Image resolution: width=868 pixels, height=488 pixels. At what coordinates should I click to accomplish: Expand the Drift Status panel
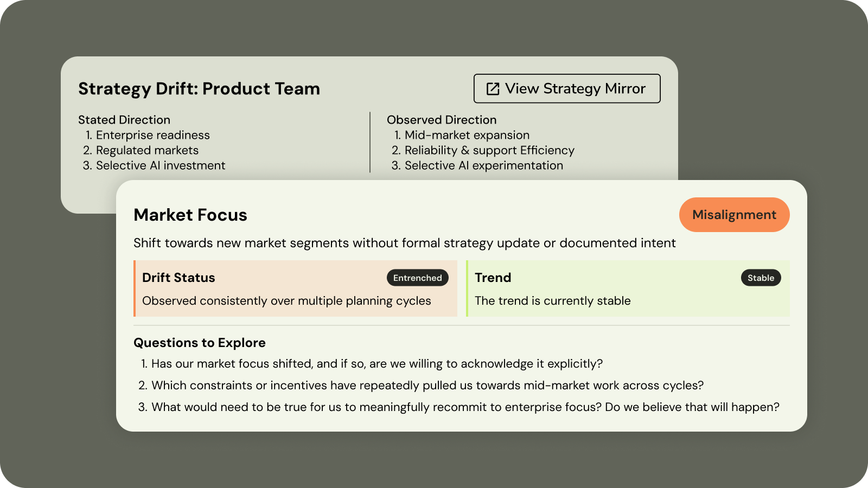[x=296, y=288]
